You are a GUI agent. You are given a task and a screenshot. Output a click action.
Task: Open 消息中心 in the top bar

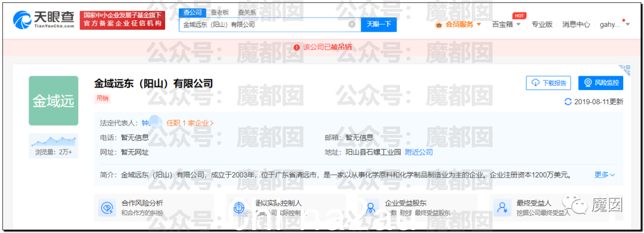click(x=576, y=24)
